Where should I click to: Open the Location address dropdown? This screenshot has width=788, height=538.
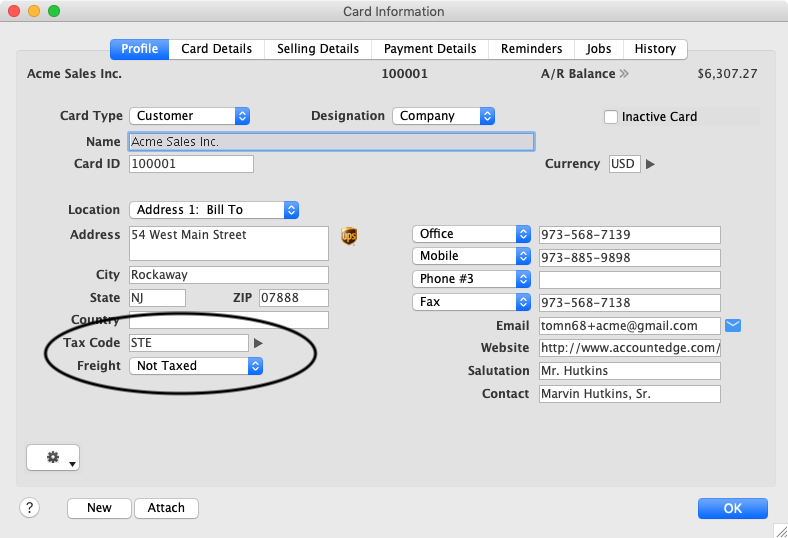(214, 210)
